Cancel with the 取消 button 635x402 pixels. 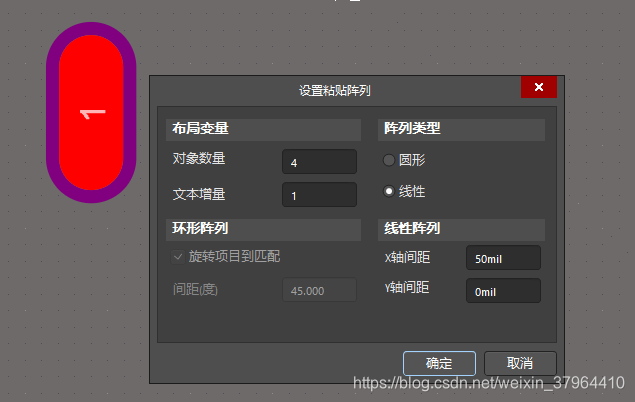[520, 363]
